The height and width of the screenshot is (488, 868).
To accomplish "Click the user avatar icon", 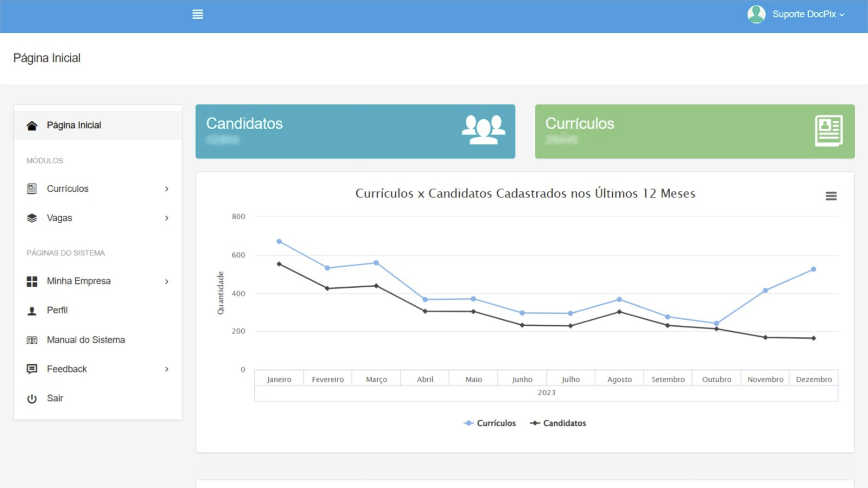I will (x=756, y=14).
